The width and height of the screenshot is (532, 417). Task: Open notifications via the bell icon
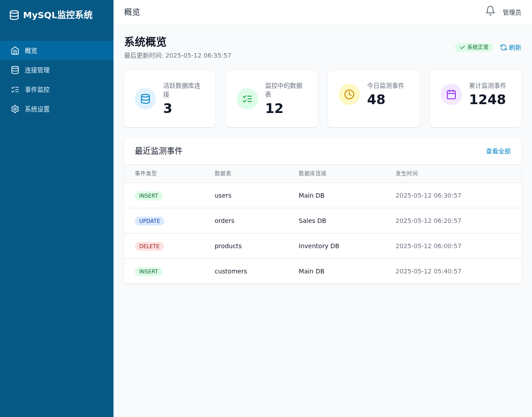490,11
